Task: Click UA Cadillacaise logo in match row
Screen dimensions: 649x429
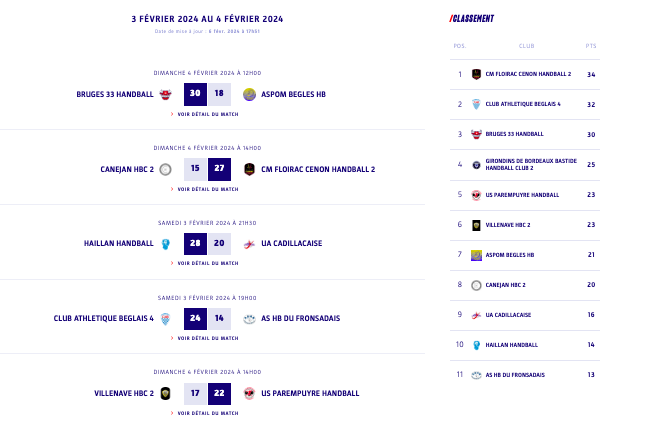Action: tap(249, 243)
